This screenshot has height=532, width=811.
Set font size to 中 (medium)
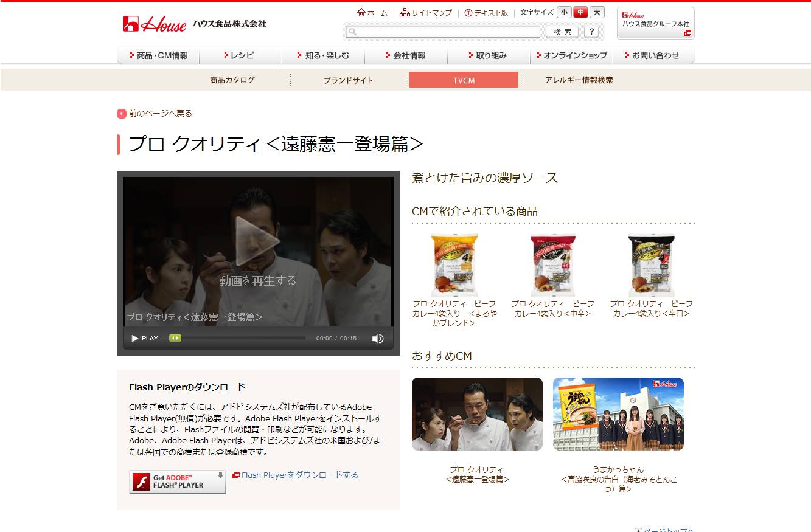(x=580, y=12)
